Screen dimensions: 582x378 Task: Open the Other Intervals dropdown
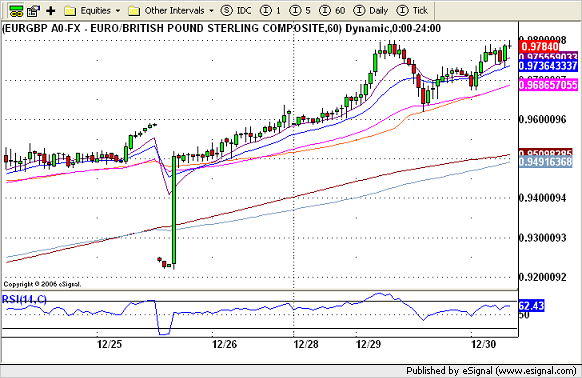coord(171,11)
